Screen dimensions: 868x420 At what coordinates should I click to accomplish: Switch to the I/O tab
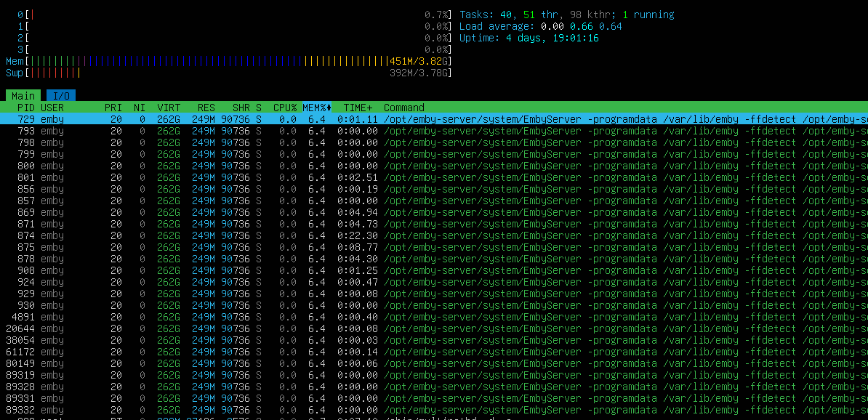61,96
